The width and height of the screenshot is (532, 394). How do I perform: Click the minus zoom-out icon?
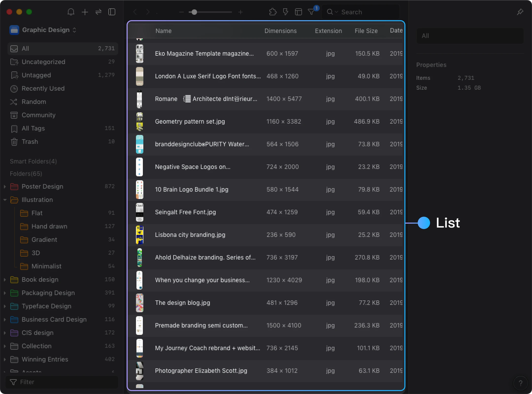[182, 12]
